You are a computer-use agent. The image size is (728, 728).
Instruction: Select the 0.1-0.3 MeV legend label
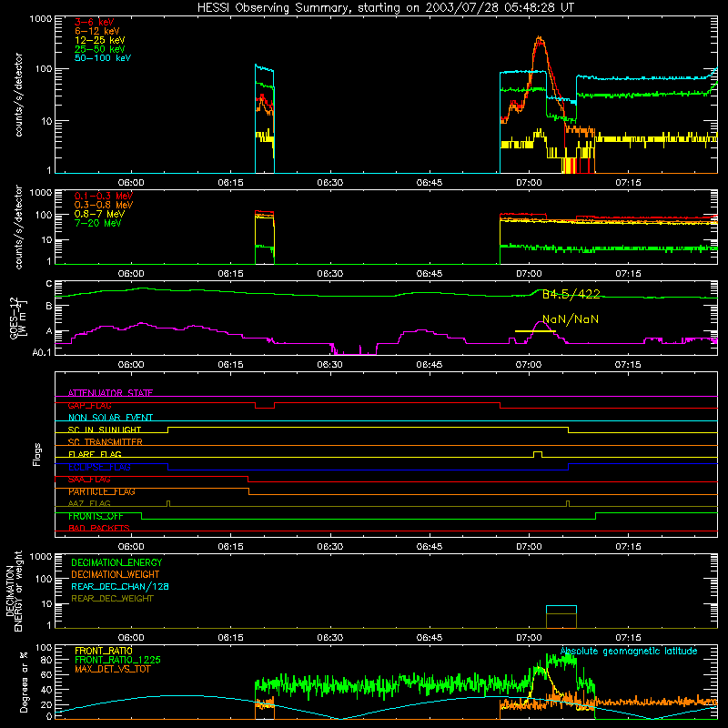pyautogui.click(x=104, y=196)
